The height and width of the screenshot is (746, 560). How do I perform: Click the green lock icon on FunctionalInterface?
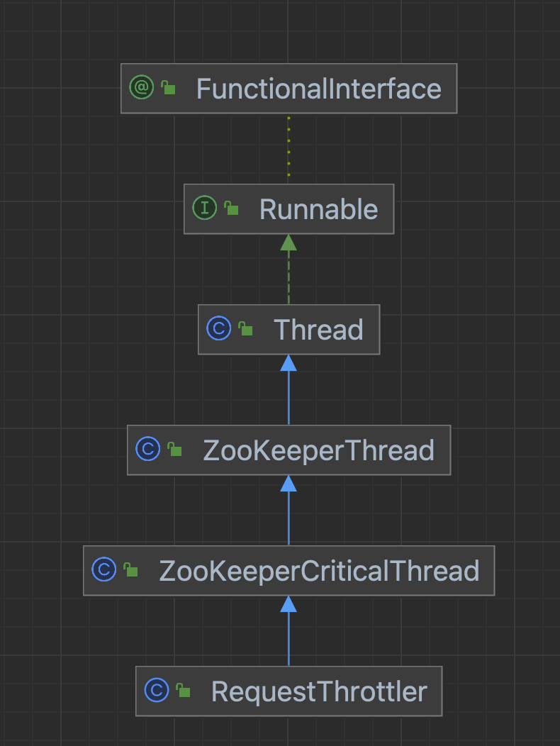coord(168,88)
